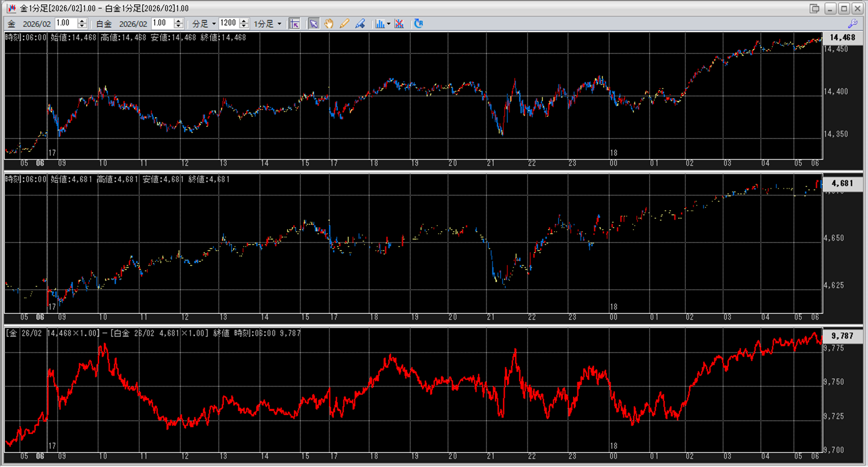Select the pencil drawing tool
The width and height of the screenshot is (868, 467).
(344, 24)
